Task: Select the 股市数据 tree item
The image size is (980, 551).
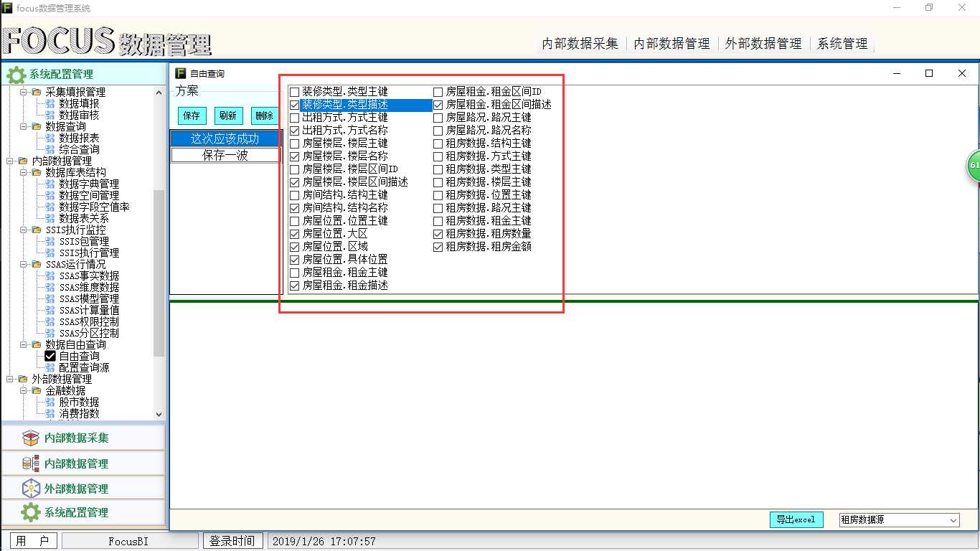Action: 79,402
